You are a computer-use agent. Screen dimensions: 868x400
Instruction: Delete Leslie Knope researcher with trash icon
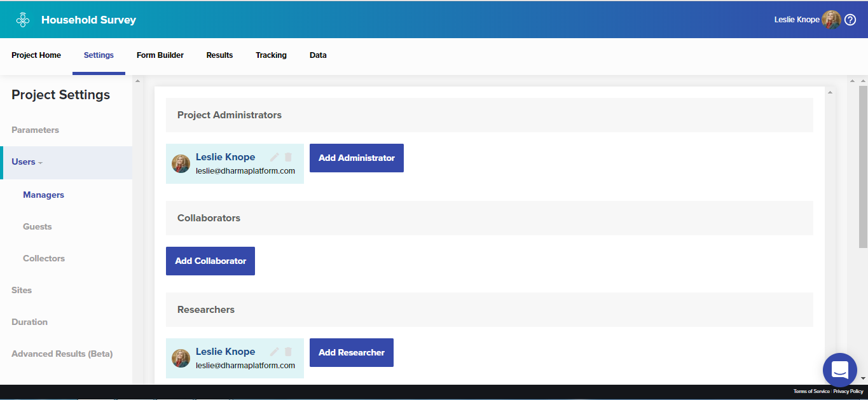coord(288,352)
